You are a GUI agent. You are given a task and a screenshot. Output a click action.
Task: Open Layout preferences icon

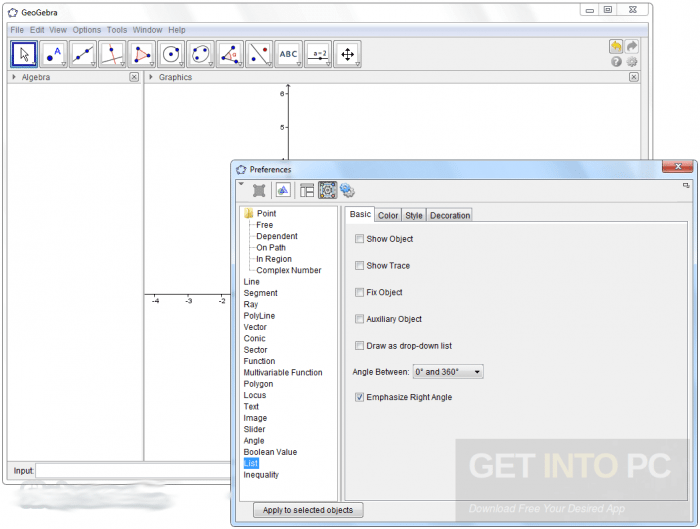[x=307, y=191]
